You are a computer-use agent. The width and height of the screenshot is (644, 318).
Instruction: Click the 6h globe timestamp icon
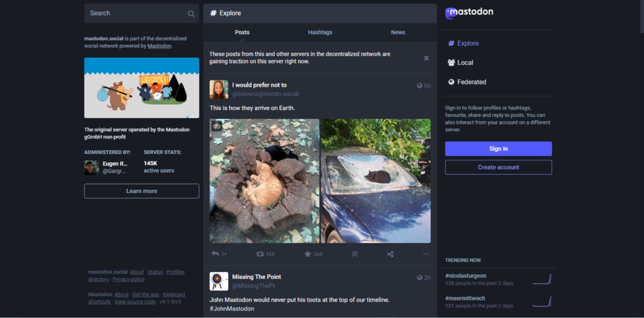(x=419, y=85)
